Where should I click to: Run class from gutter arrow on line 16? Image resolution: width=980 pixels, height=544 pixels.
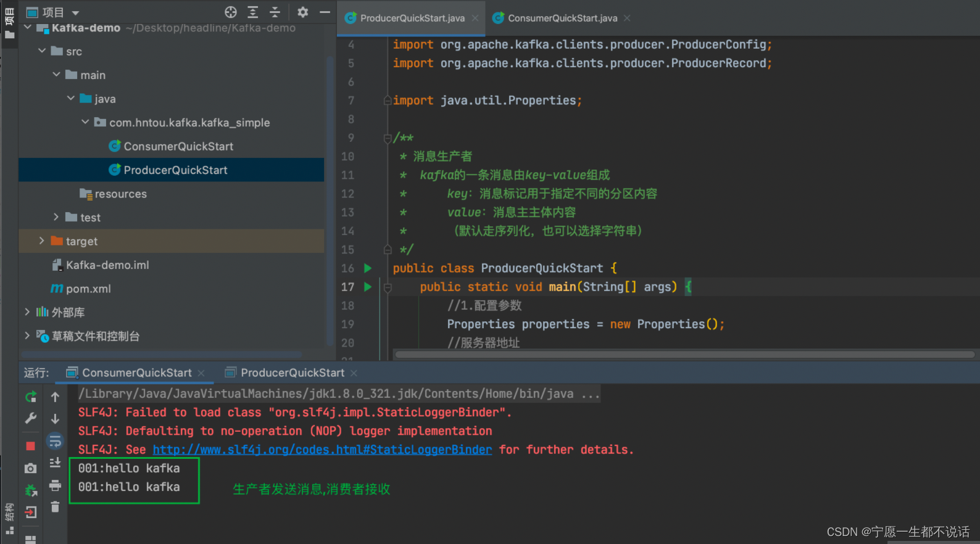pyautogui.click(x=368, y=268)
